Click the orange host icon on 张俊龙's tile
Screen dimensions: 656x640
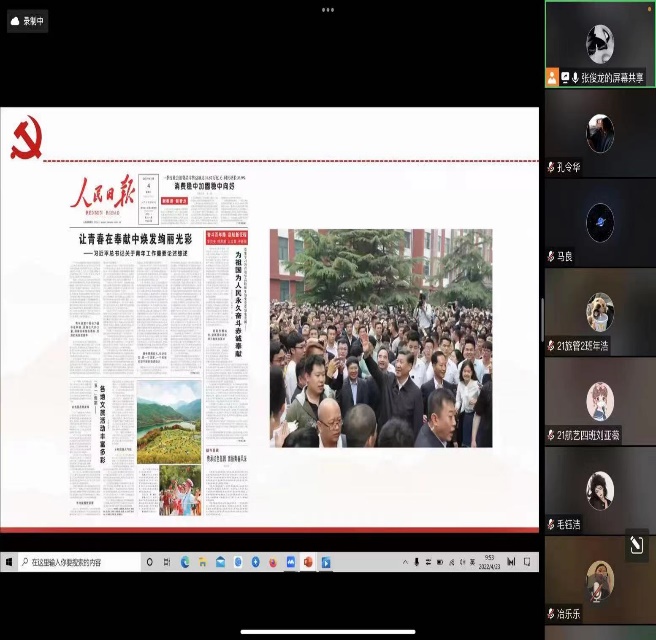(x=551, y=77)
